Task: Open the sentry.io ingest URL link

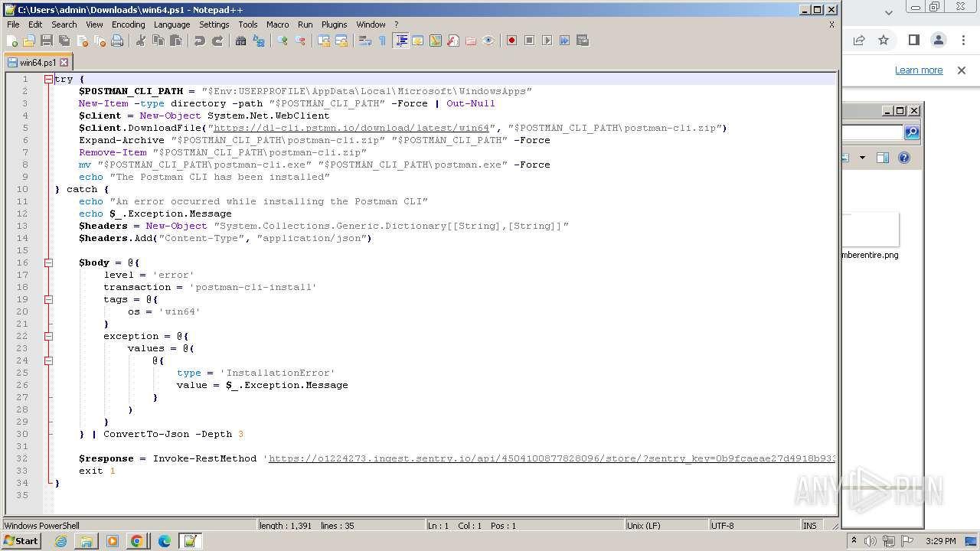Action: click(x=551, y=458)
